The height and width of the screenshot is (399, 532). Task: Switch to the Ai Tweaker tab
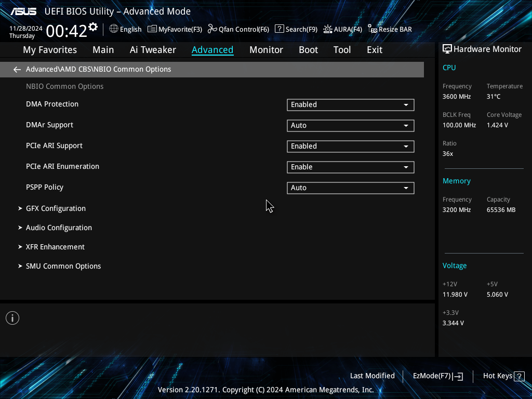click(153, 50)
